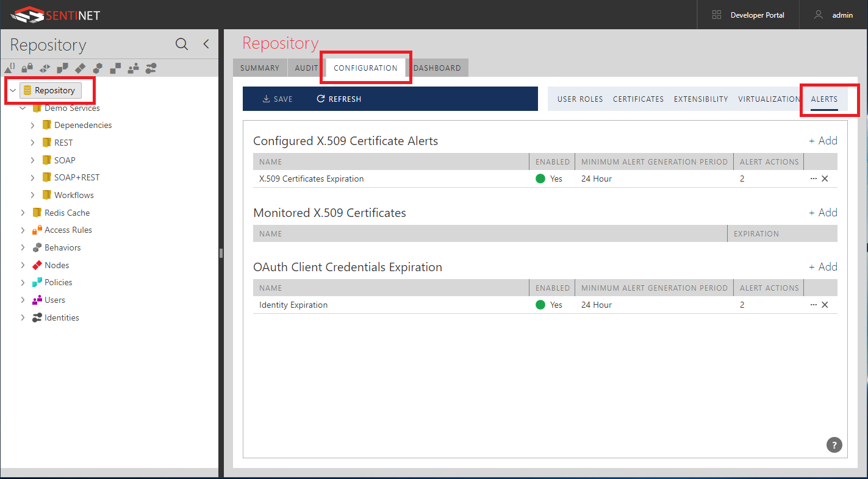Collapse the Demo Services folder

click(23, 108)
